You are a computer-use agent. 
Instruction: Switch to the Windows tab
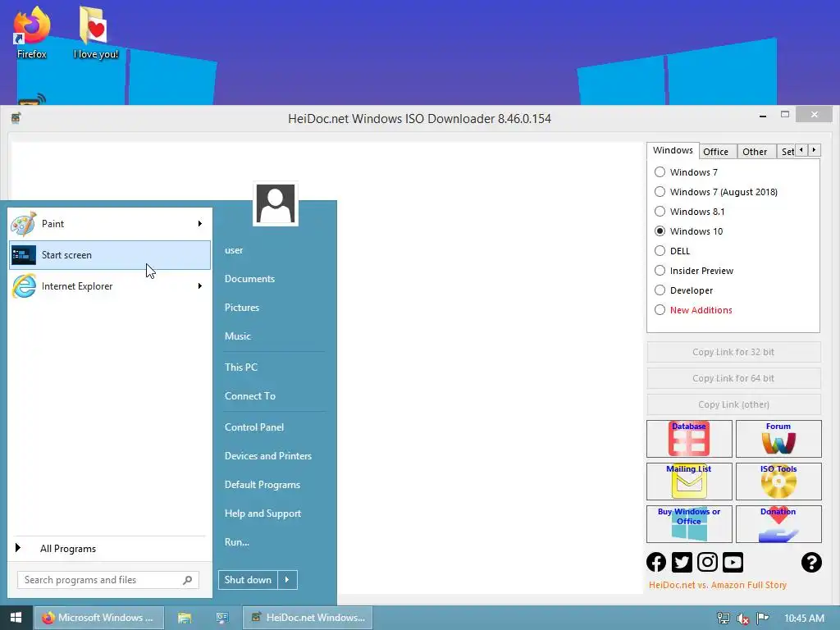click(673, 151)
